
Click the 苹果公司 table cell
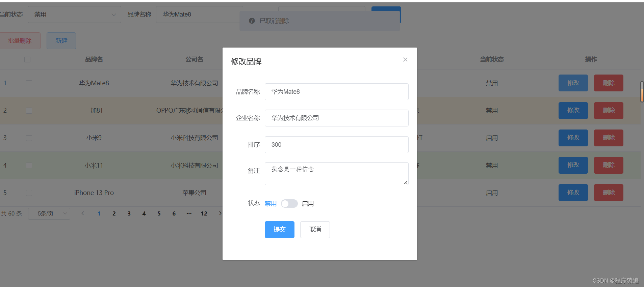[194, 193]
